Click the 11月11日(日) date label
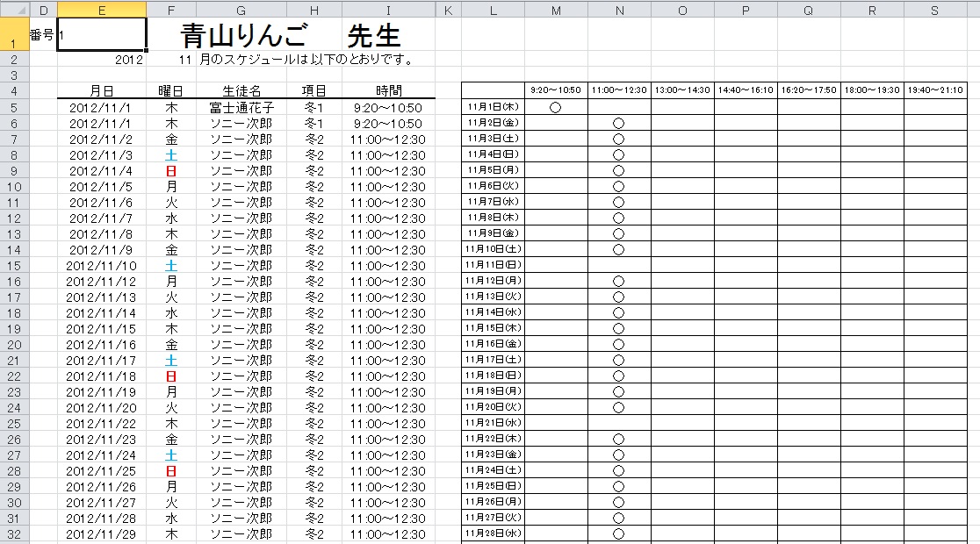 click(x=493, y=265)
